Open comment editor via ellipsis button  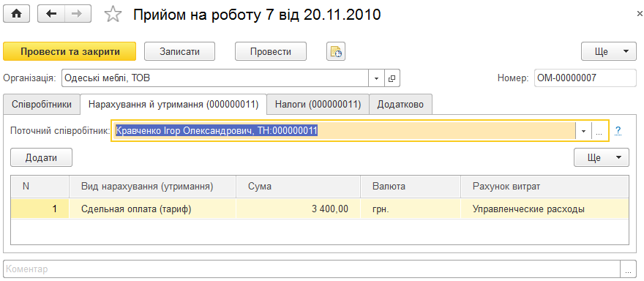coord(628,269)
